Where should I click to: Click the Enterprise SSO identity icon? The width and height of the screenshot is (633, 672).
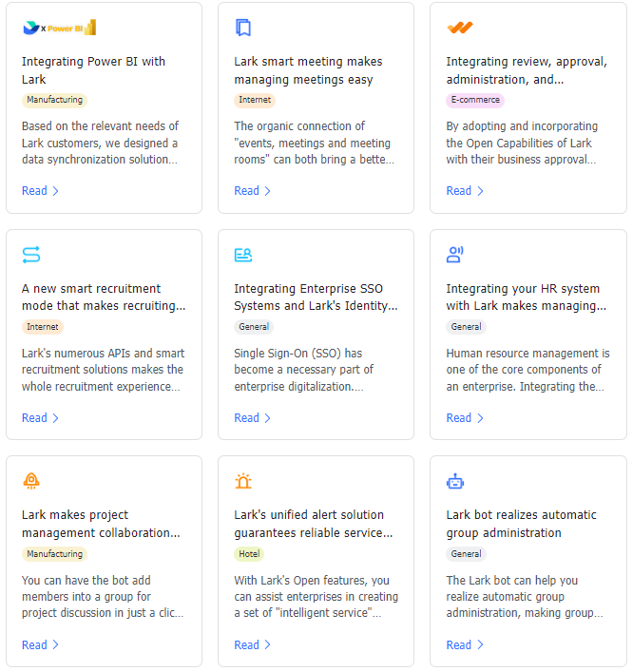[x=243, y=255]
